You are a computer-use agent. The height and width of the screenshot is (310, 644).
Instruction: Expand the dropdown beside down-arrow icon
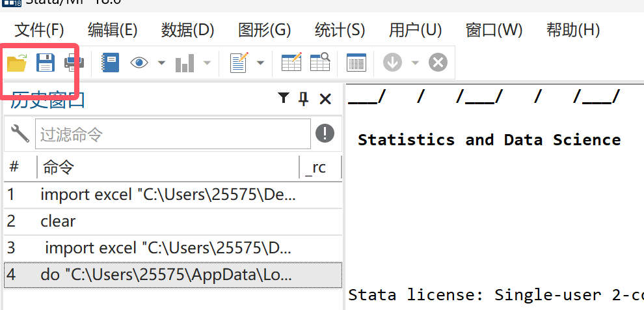(x=415, y=63)
